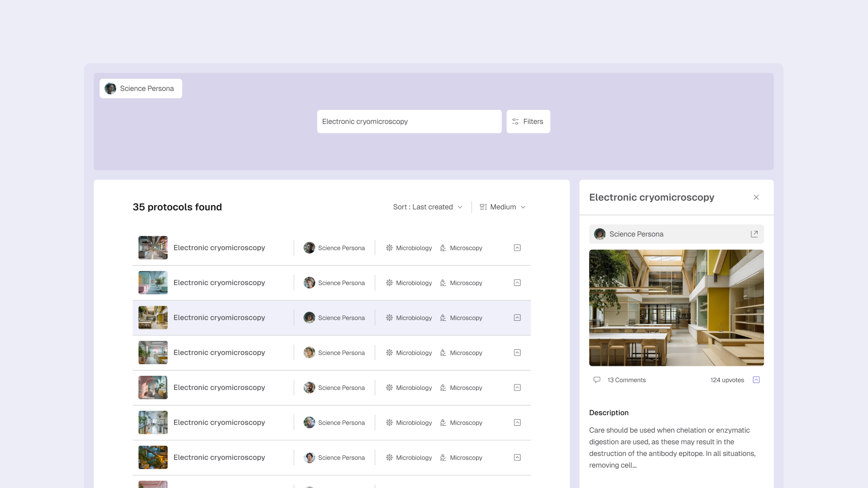868x488 pixels.
Task: Upvote the first protocol in the list
Action: pyautogui.click(x=517, y=248)
